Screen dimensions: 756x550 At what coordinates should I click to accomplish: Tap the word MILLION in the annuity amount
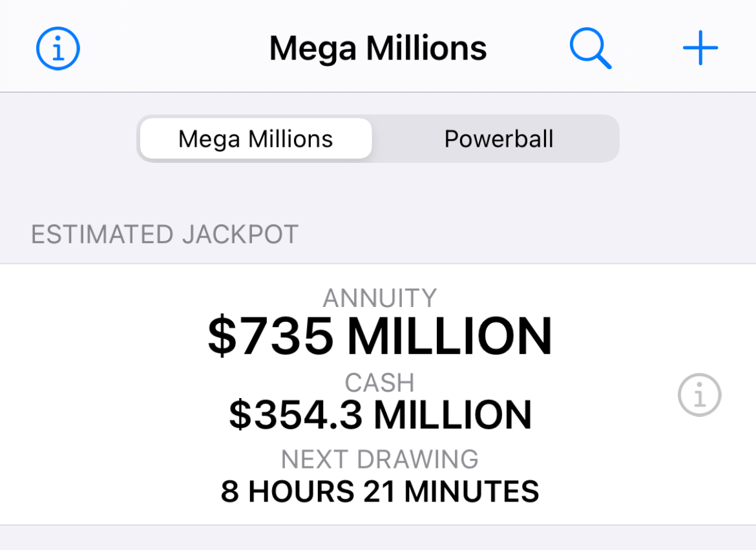coord(450,337)
